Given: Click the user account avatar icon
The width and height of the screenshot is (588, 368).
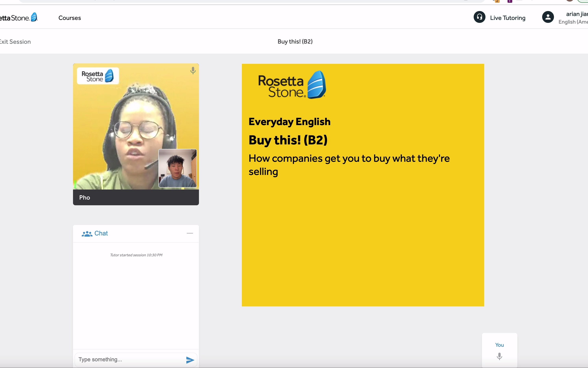Looking at the screenshot, I should tap(548, 17).
